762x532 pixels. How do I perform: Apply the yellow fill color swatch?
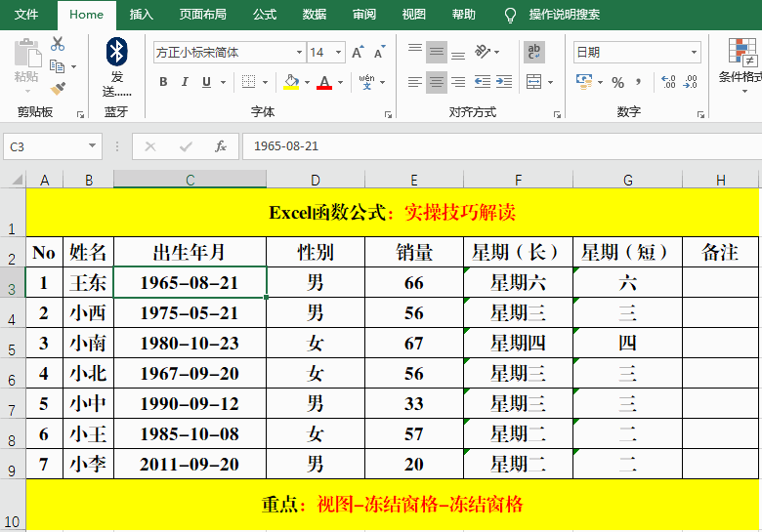coord(290,83)
